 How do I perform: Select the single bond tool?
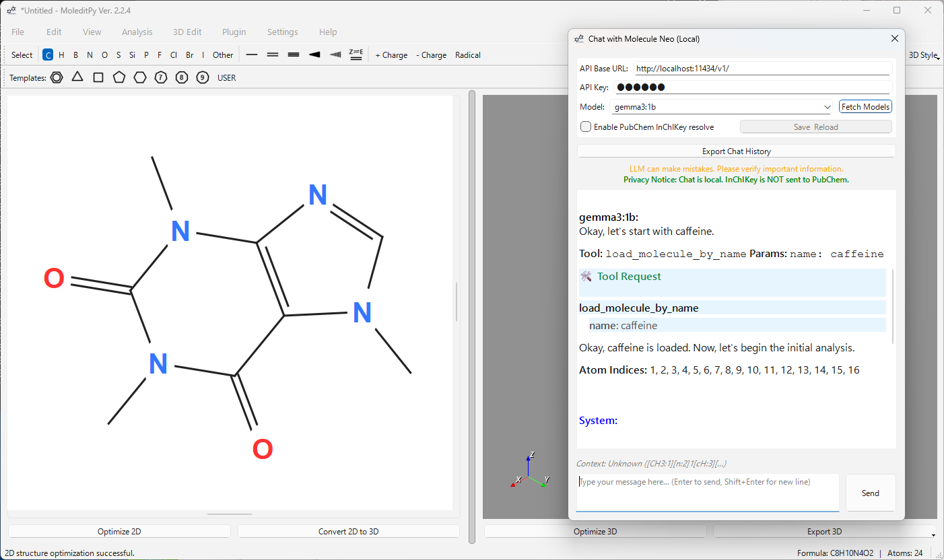tap(252, 55)
